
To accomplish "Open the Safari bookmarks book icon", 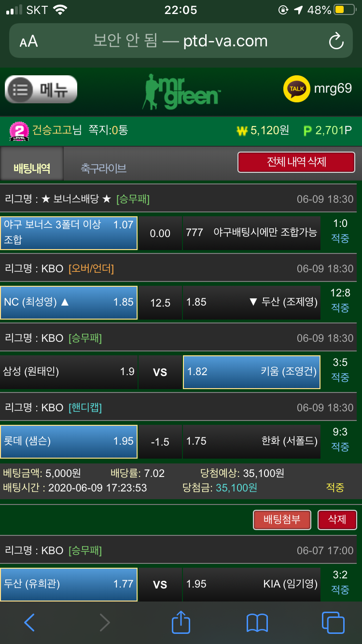I will (x=257, y=623).
